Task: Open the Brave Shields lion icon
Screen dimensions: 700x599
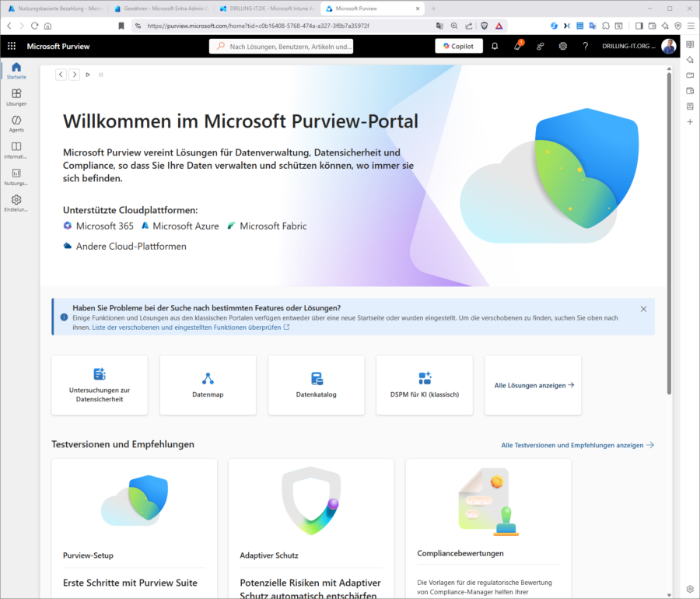Action: pos(485,26)
